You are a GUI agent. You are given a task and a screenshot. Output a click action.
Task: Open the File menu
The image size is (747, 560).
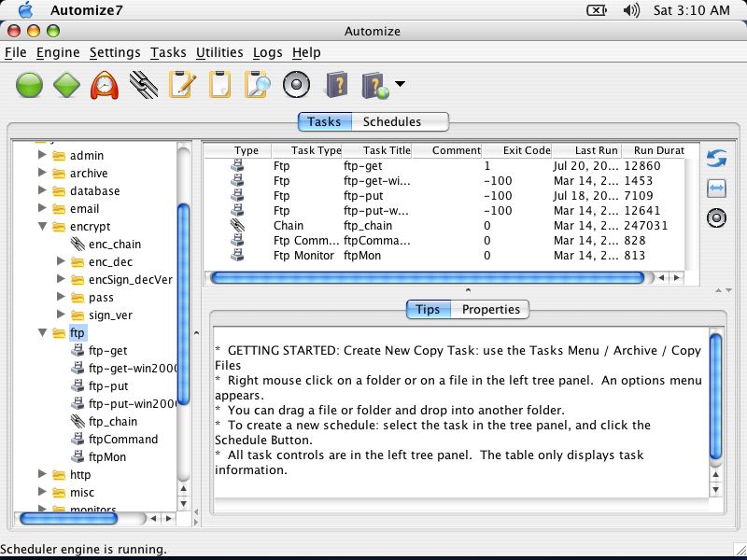coord(16,52)
